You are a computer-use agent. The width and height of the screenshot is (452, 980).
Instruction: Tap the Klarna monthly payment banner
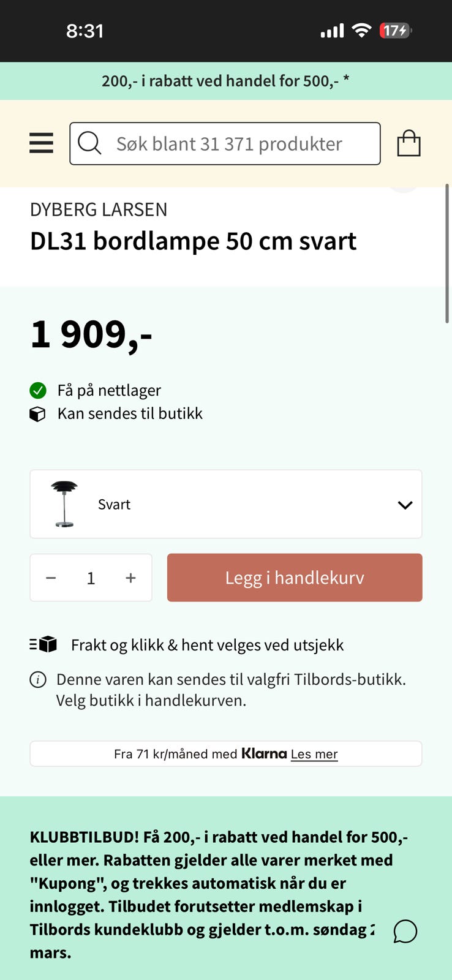(x=226, y=753)
